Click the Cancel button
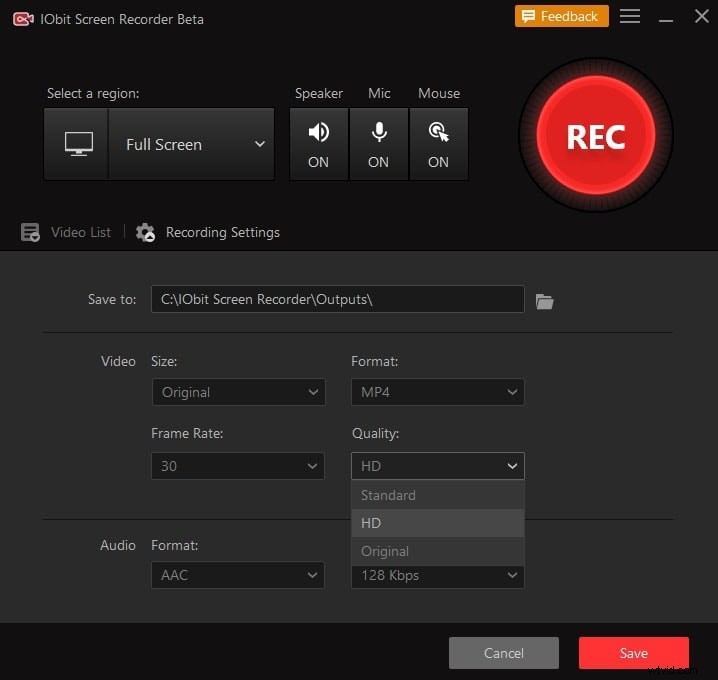The image size is (718, 680). click(504, 653)
